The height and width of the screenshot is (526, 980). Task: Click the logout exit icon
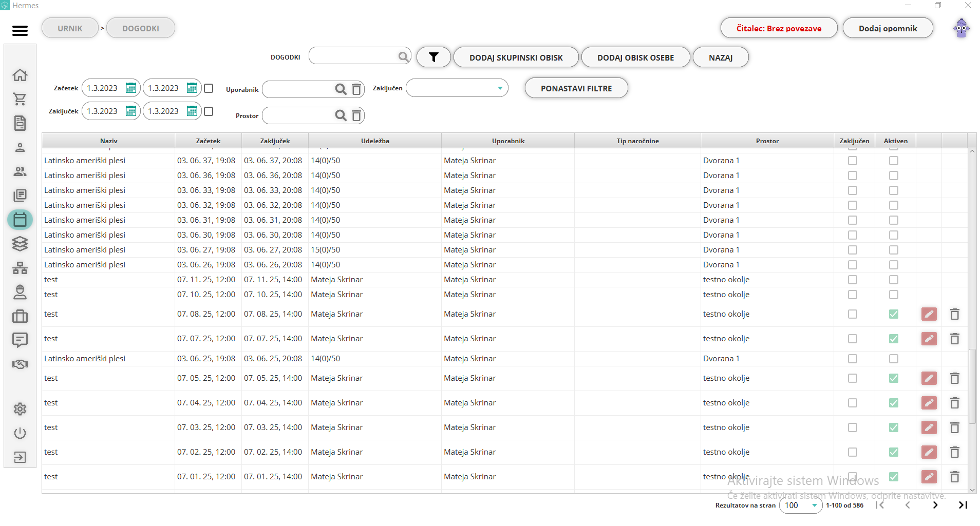[x=20, y=457]
